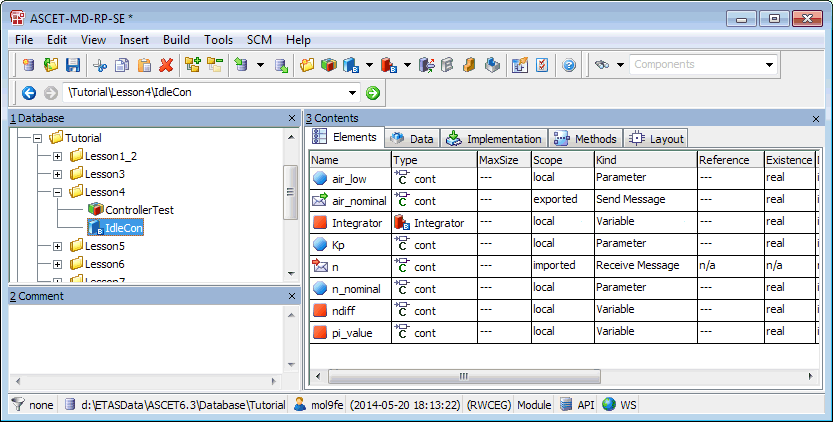The width and height of the screenshot is (833, 422).
Task: Click the path input field \Tutorial\Lesson4\IdleCon
Action: [x=205, y=93]
